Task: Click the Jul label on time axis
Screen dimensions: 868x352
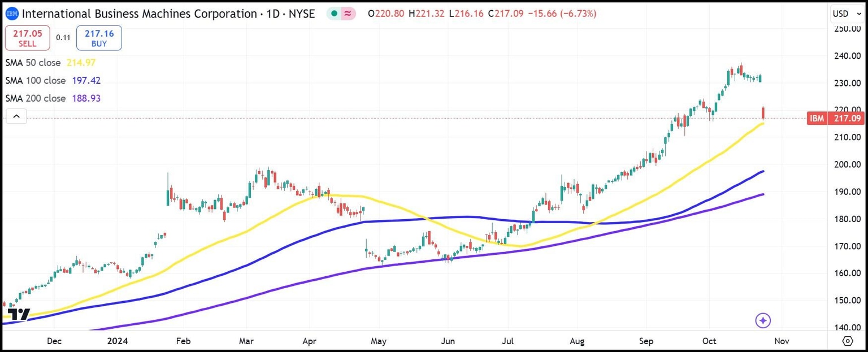Action: 508,341
